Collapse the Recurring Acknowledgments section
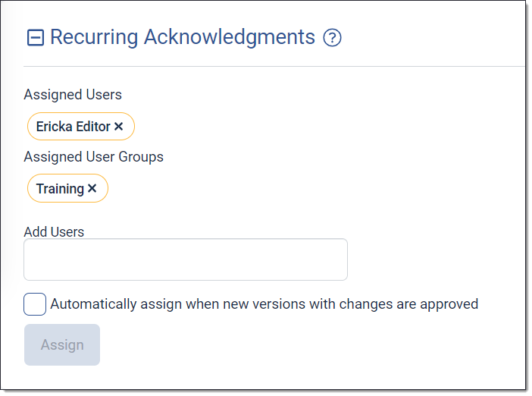Image resolution: width=532 pixels, height=396 pixels. 35,38
